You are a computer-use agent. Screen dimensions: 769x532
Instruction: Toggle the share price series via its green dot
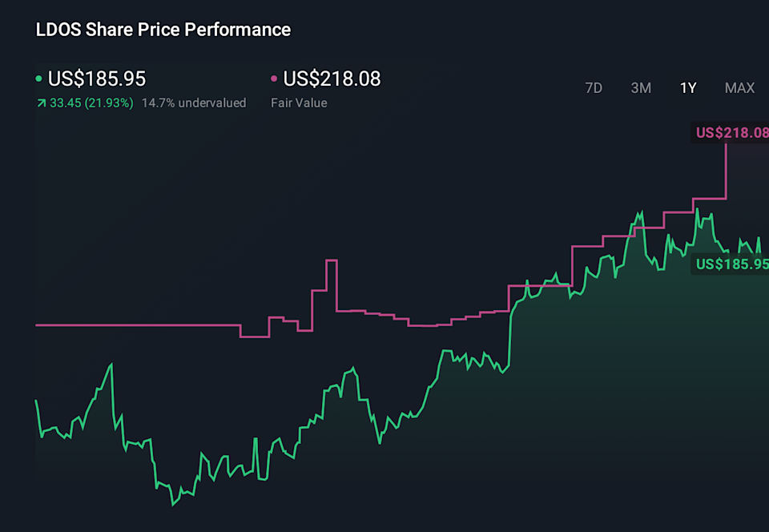(x=40, y=79)
